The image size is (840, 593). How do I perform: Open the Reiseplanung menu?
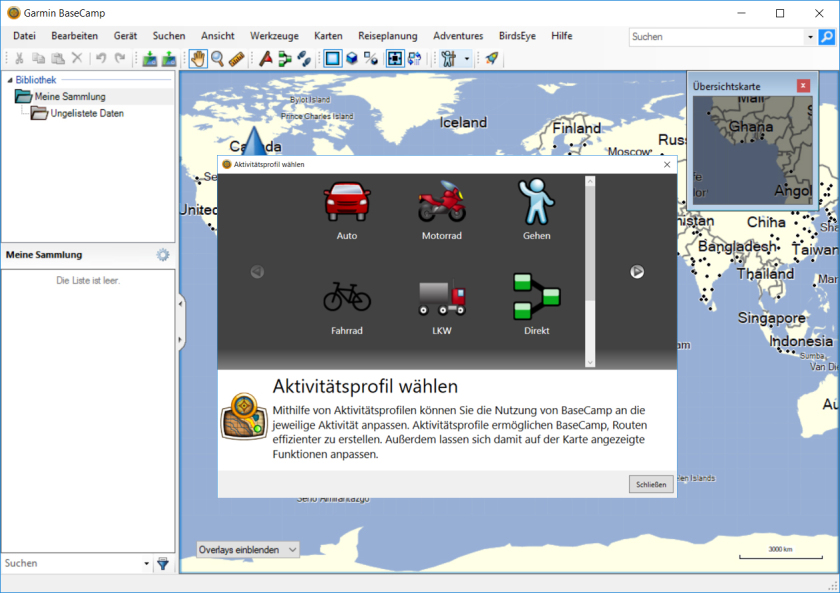[x=387, y=36]
